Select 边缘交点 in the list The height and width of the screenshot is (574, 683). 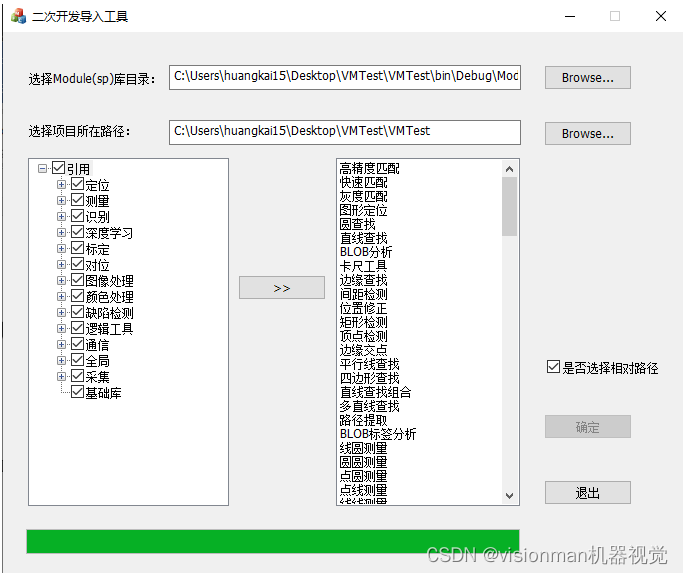363,350
